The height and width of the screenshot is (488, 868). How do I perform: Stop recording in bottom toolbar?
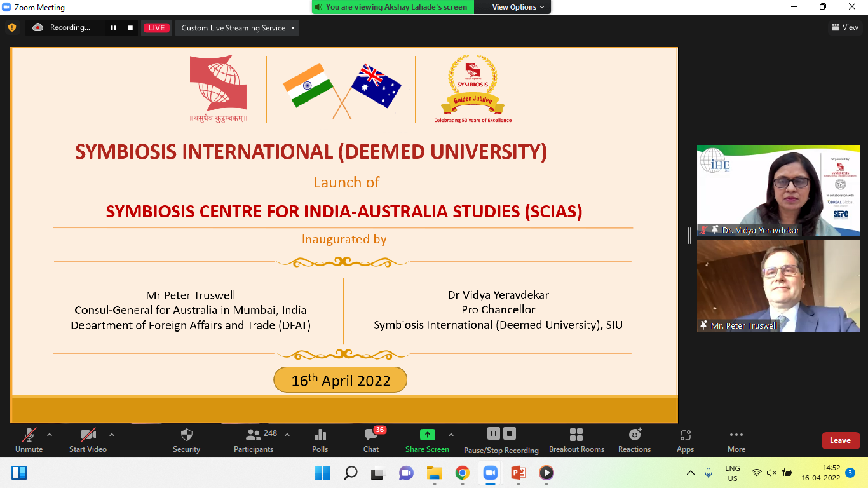[509, 433]
